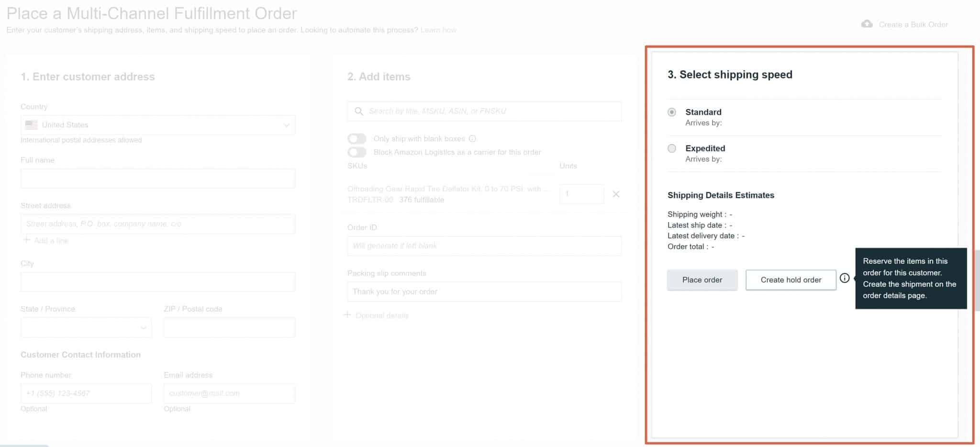This screenshot has height=447, width=980.
Task: Toggle Block Amazon Logistics as a carrier
Action: pos(357,152)
